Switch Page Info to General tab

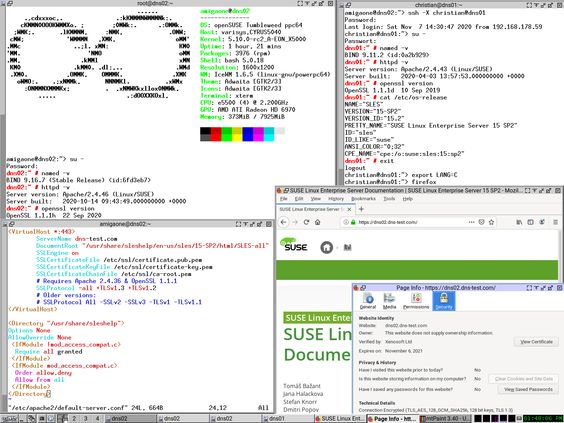[368, 301]
